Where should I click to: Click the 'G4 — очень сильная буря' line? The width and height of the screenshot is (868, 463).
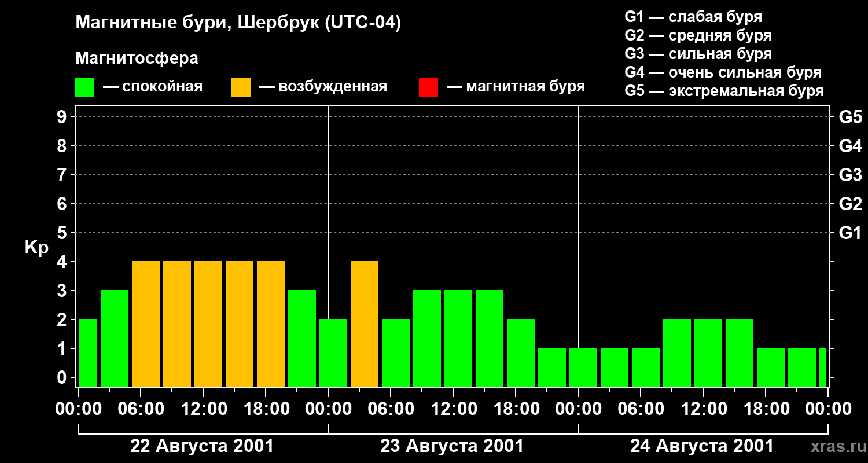pos(723,72)
